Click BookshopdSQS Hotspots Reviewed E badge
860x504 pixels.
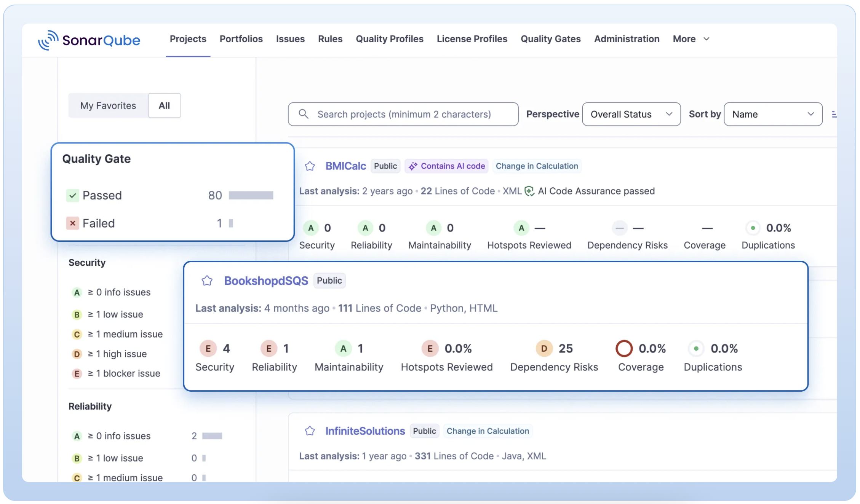click(x=430, y=348)
